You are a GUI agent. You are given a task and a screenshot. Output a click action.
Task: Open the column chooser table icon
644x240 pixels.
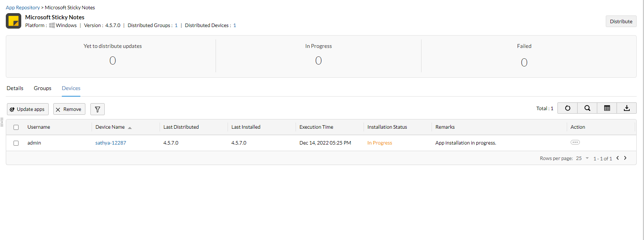[607, 108]
